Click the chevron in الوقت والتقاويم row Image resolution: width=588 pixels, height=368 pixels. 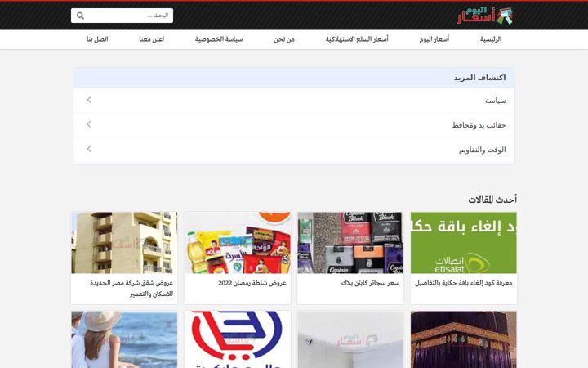pyautogui.click(x=89, y=149)
